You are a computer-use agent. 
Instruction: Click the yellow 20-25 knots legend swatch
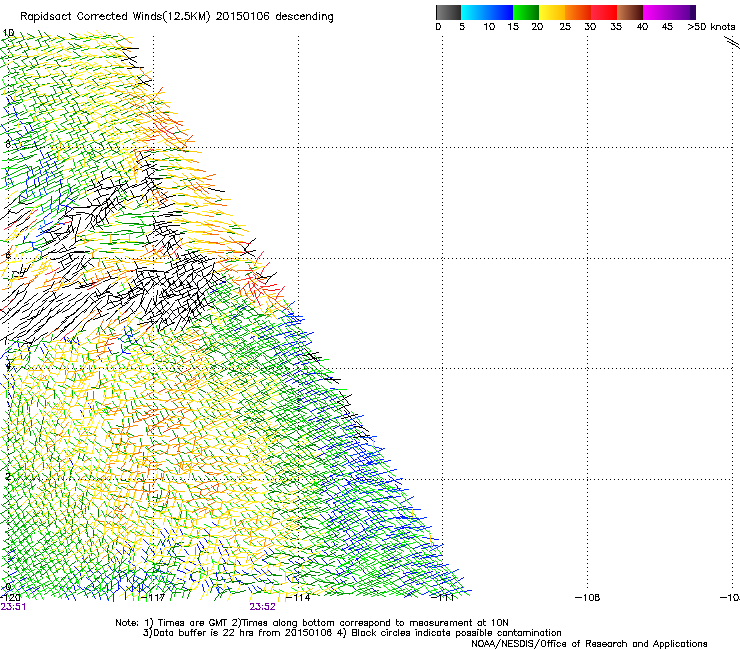pyautogui.click(x=552, y=12)
